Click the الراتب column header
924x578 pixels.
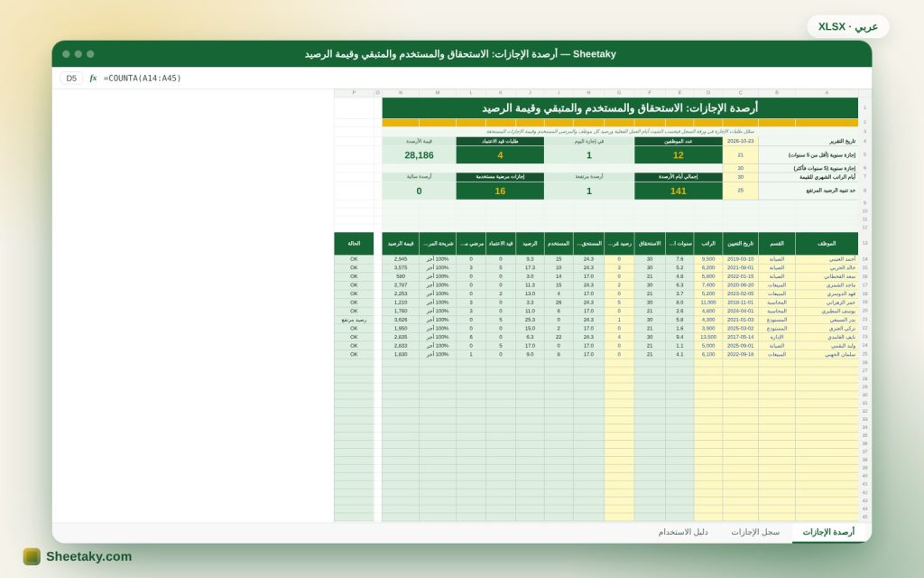707,244
